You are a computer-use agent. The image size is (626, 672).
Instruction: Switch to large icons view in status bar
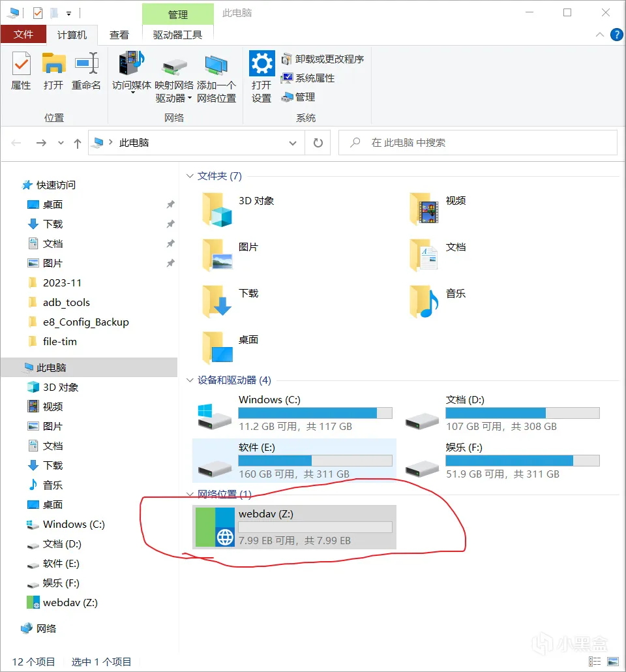pyautogui.click(x=613, y=662)
